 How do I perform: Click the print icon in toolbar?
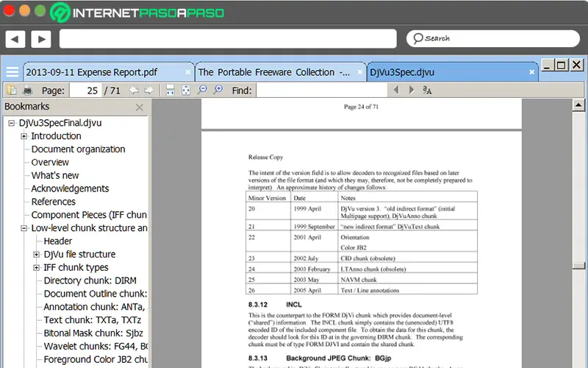tap(27, 90)
